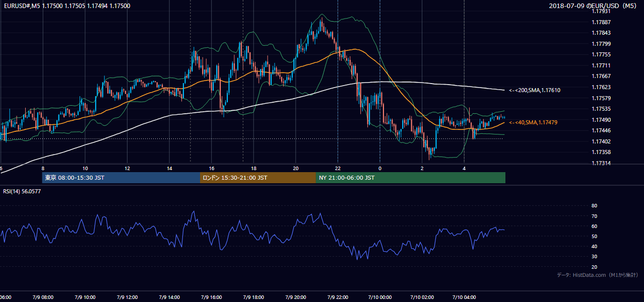Image resolution: width=644 pixels, height=302 pixels.
Task: Click price axis label 1.17711
Action: click(x=602, y=65)
